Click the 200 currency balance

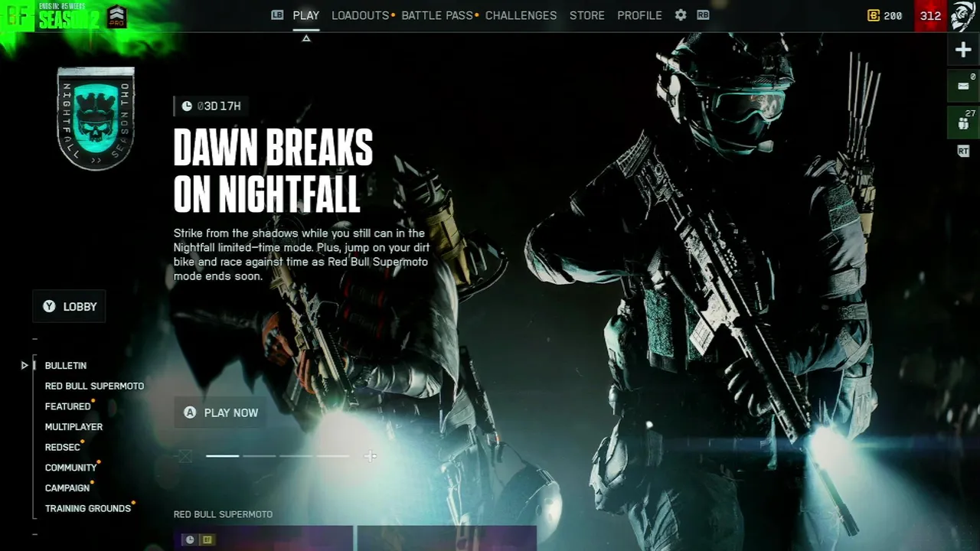coord(893,15)
